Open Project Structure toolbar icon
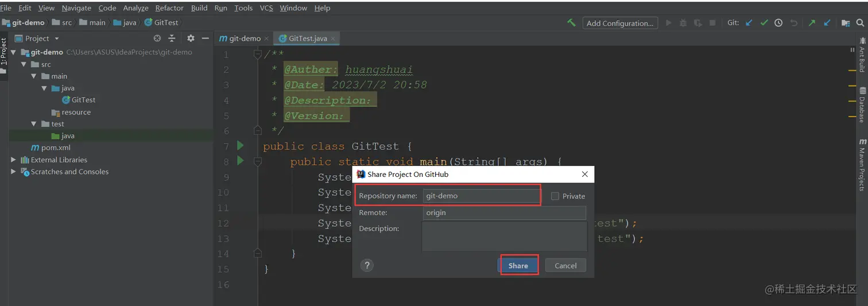The image size is (868, 306). 846,23
